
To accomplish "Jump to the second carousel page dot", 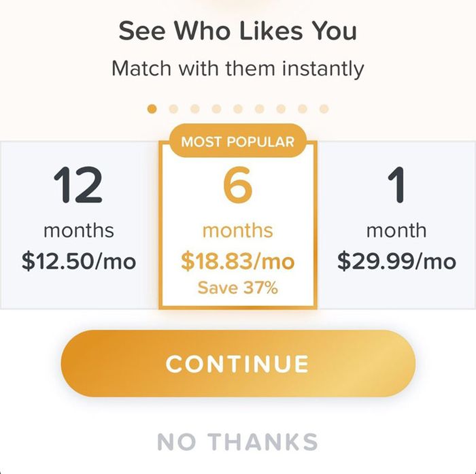I will coord(173,109).
